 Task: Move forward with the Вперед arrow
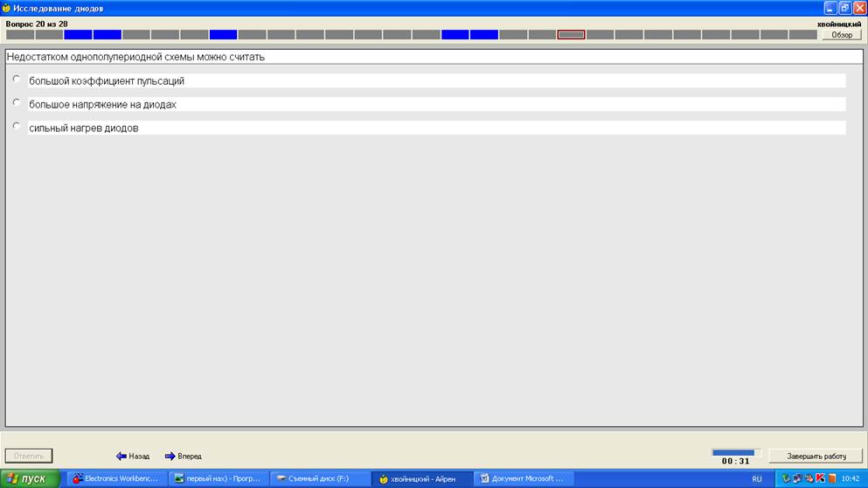coord(184,456)
